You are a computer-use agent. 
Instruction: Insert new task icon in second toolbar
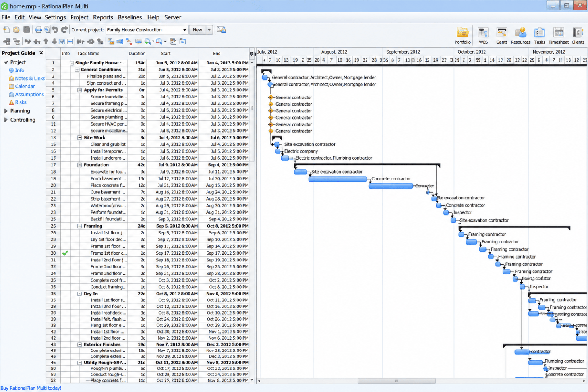point(6,42)
